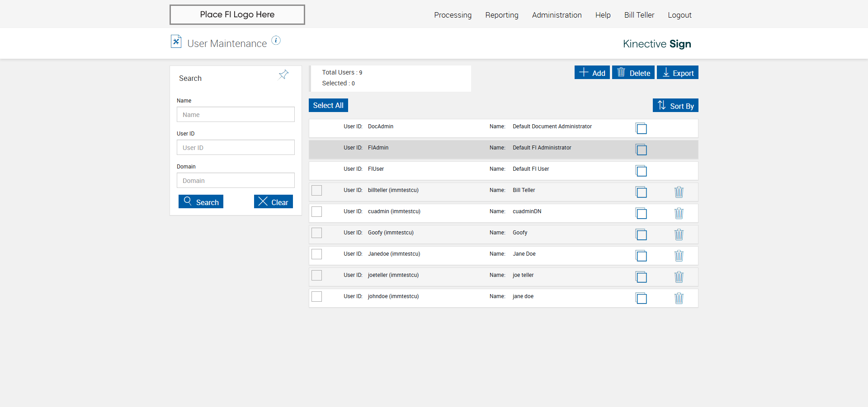868x407 pixels.
Task: Select the FIAdmin user ID text
Action: coord(378,148)
